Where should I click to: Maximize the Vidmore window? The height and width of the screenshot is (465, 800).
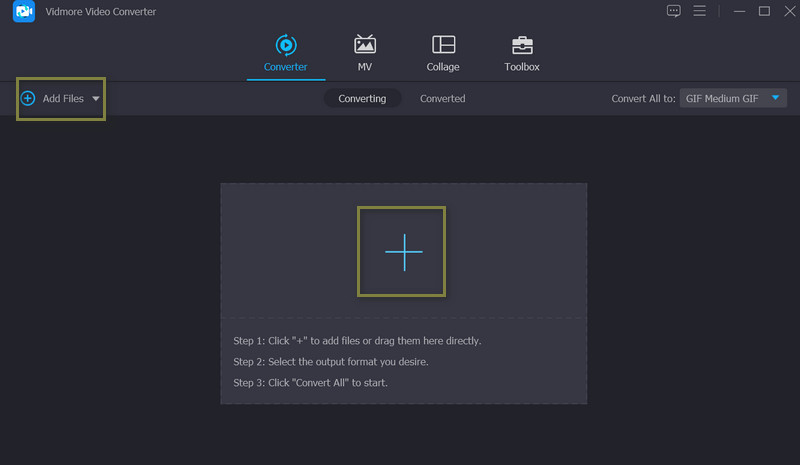(764, 11)
